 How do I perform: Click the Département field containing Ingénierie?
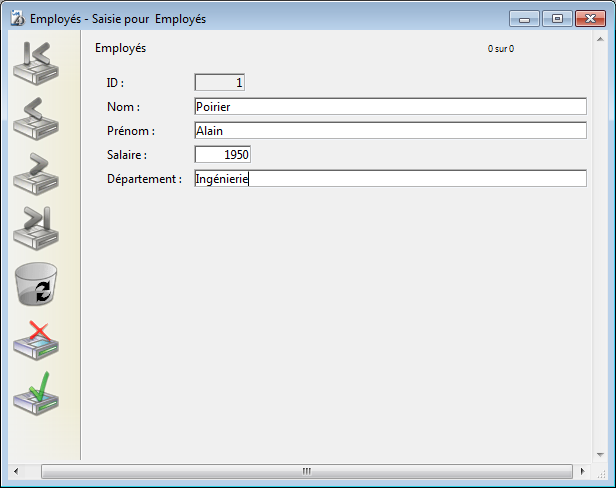pyautogui.click(x=390, y=179)
